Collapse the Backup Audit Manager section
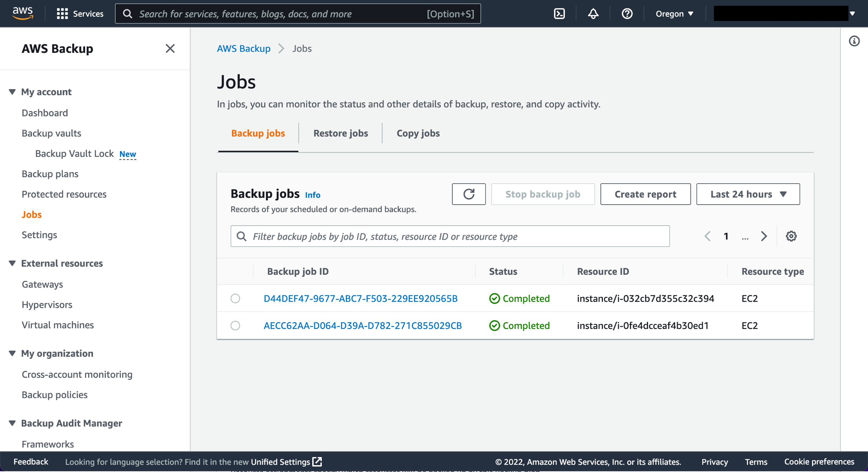868x472 pixels. click(12, 423)
